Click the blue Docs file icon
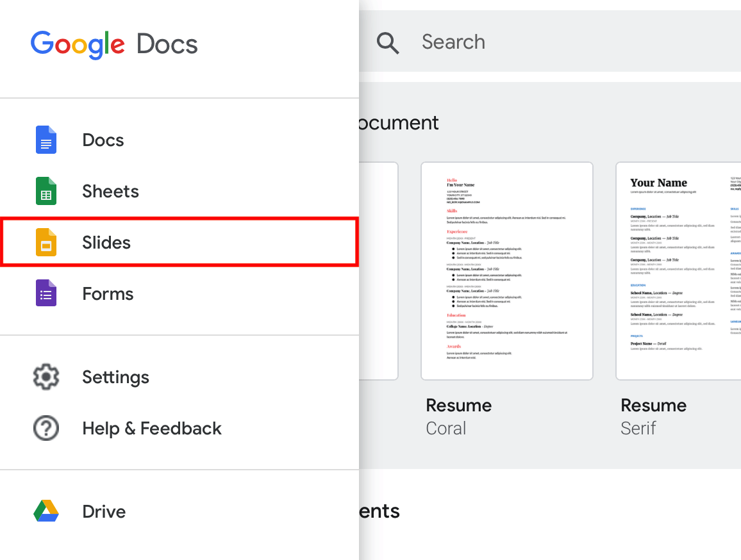Image resolution: width=741 pixels, height=560 pixels. coord(46,140)
